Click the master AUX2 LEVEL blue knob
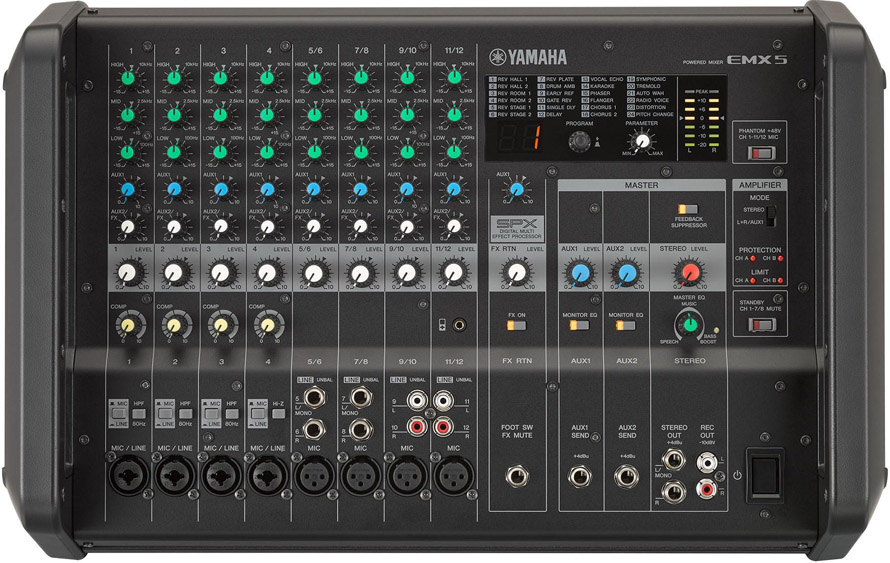 pos(627,274)
